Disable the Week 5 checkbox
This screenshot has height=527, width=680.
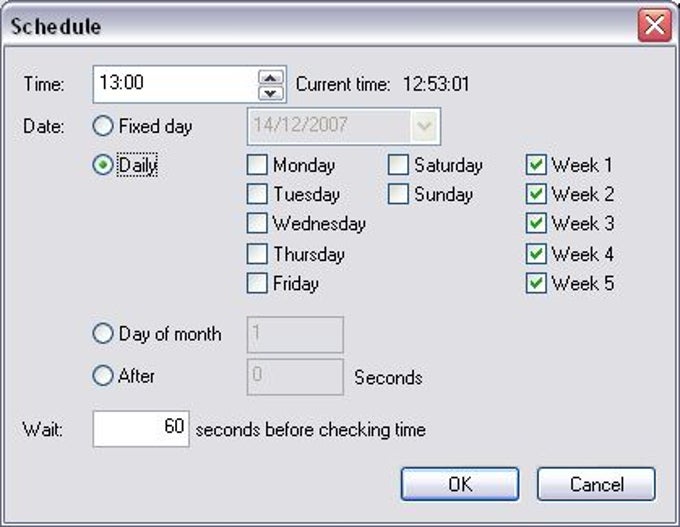[x=536, y=283]
